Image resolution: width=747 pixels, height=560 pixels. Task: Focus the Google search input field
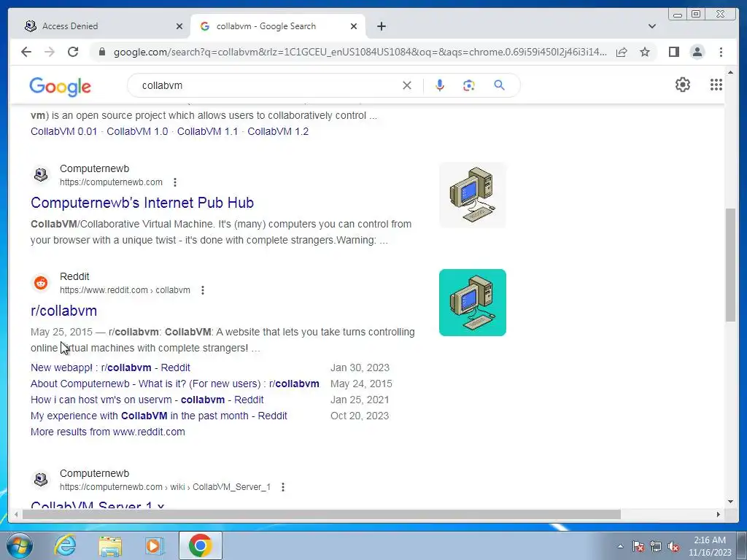pos(267,85)
